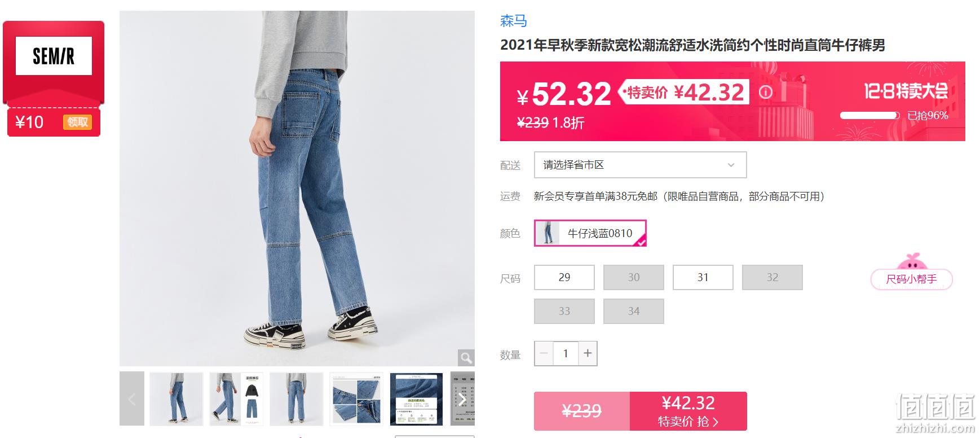Show next thumbnails with right arrow
The height and width of the screenshot is (438, 980).
[x=462, y=399]
